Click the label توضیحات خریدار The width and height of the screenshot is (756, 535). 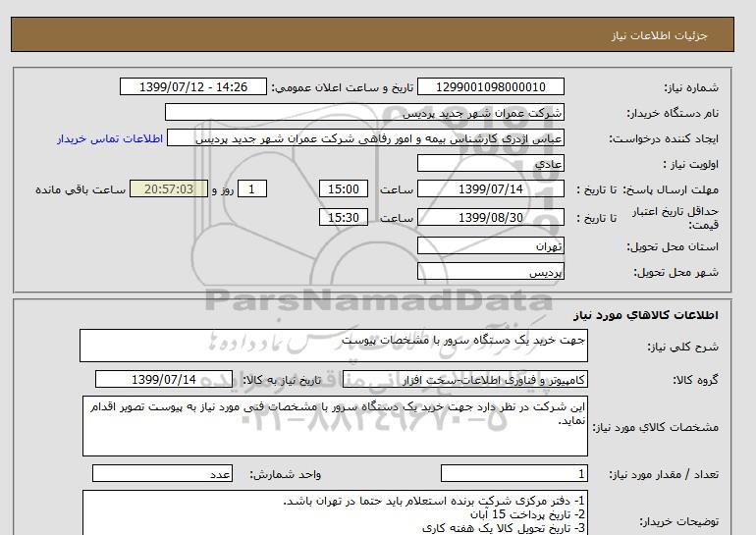tap(678, 521)
